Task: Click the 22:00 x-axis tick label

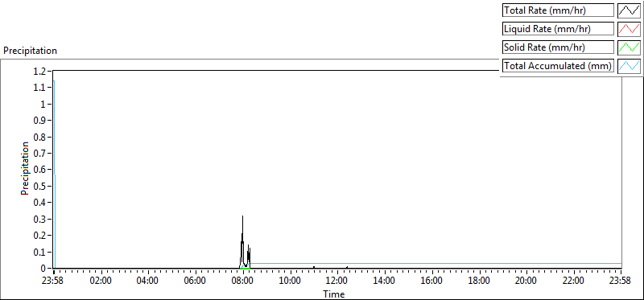Action: pyautogui.click(x=574, y=281)
